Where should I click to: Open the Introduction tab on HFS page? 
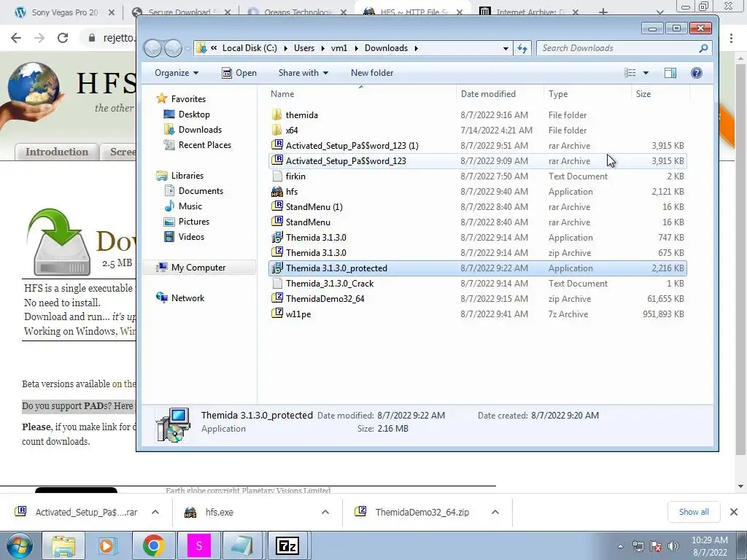[x=57, y=152]
